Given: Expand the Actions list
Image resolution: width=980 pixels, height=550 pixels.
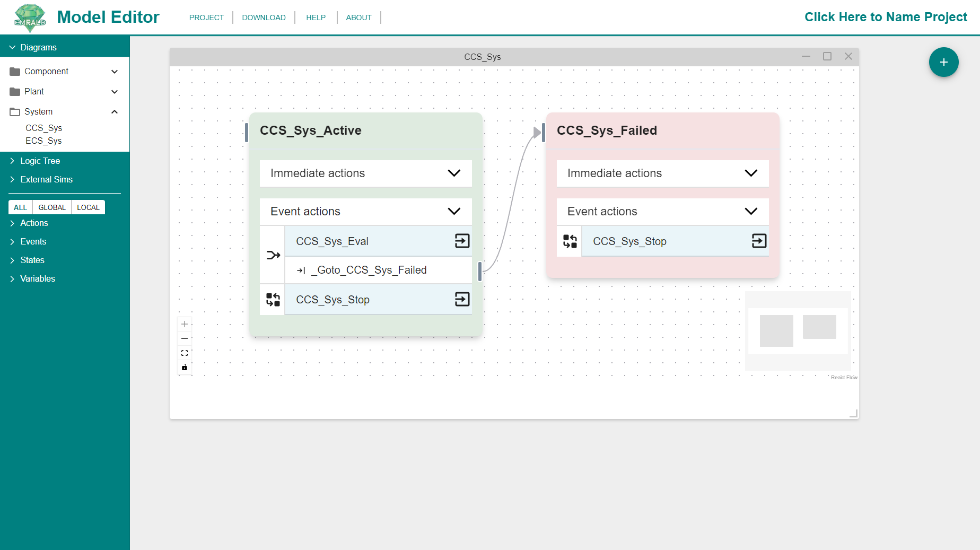Looking at the screenshot, I should [x=12, y=223].
